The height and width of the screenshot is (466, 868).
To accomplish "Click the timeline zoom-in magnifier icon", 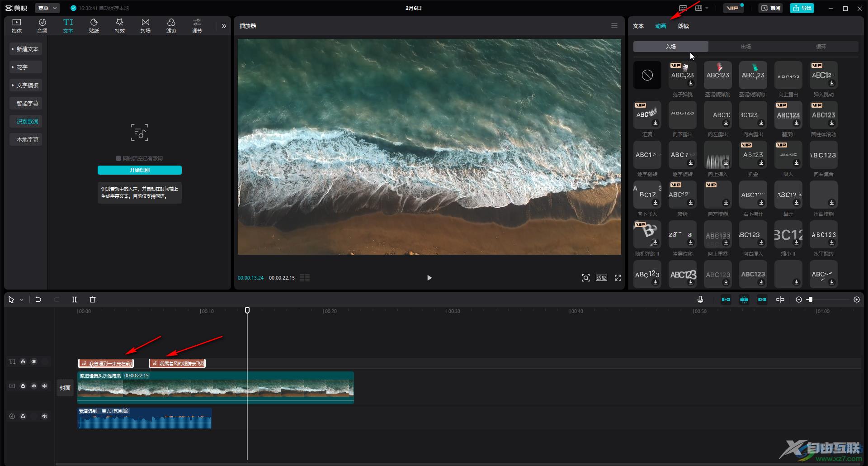I will click(x=857, y=300).
